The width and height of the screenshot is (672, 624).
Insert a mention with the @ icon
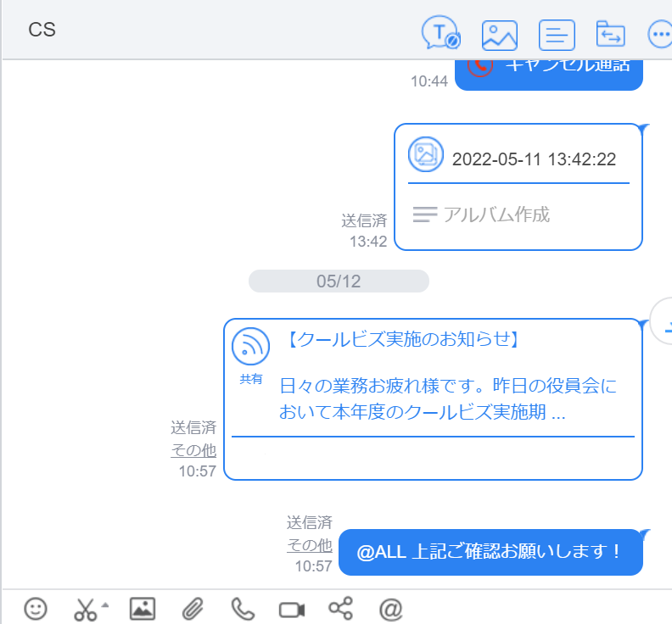389,608
